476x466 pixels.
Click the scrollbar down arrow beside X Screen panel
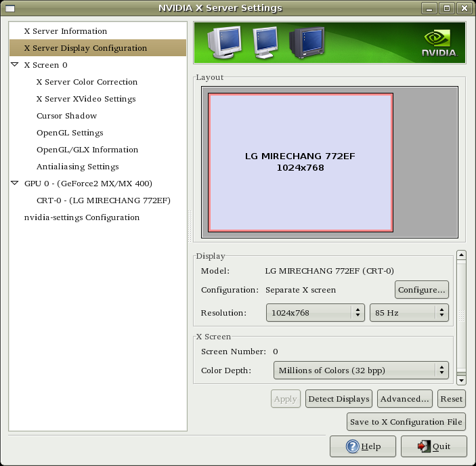(461, 380)
